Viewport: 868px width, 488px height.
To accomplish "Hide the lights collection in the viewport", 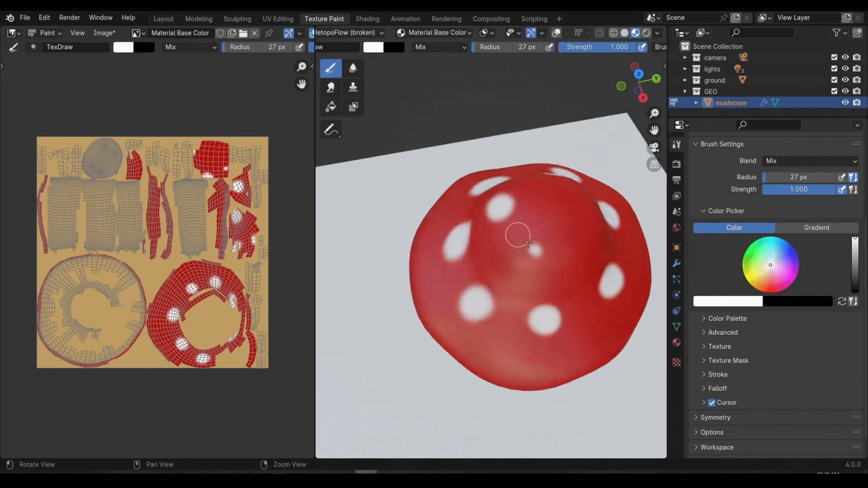I will (845, 68).
